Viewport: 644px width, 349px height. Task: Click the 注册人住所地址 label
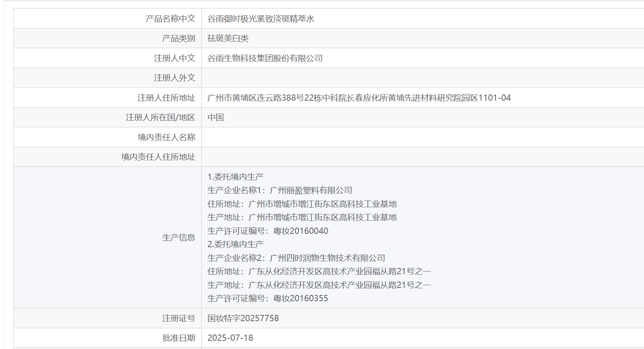[166, 98]
